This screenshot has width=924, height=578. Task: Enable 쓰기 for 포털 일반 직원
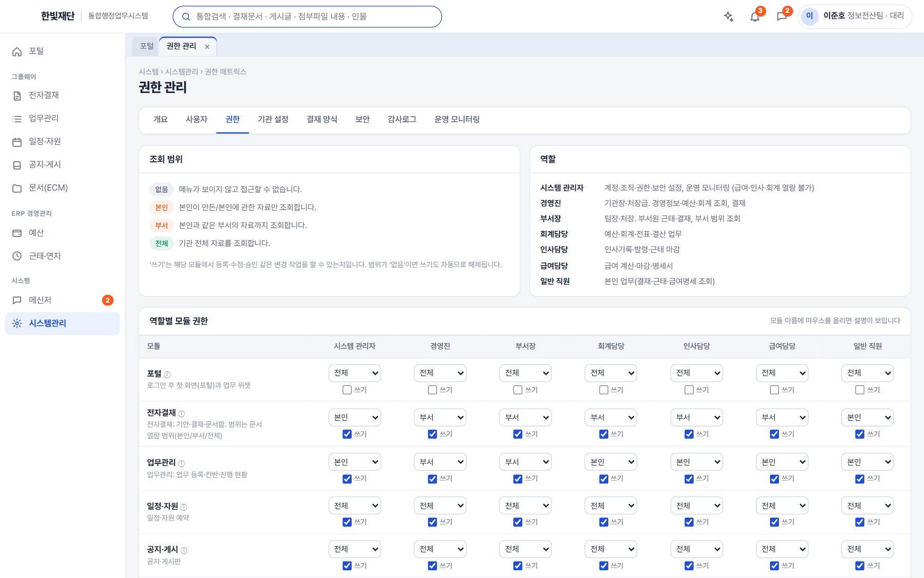pos(860,390)
